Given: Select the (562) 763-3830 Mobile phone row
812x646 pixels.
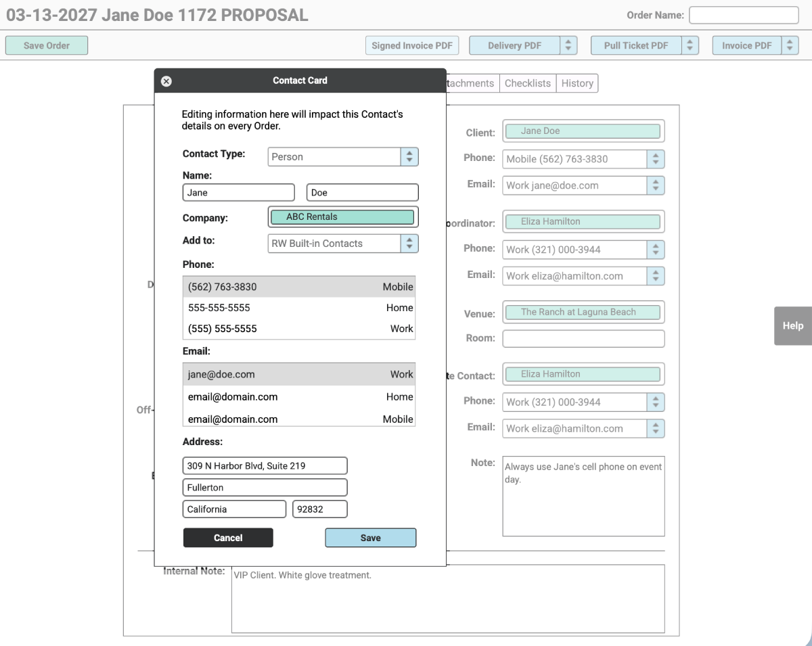Looking at the screenshot, I should pos(299,287).
